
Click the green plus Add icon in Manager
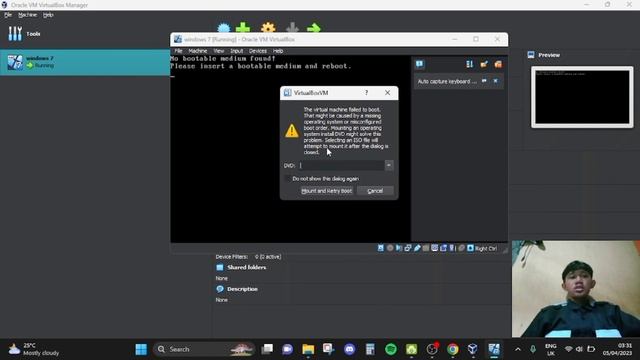[x=243, y=28]
